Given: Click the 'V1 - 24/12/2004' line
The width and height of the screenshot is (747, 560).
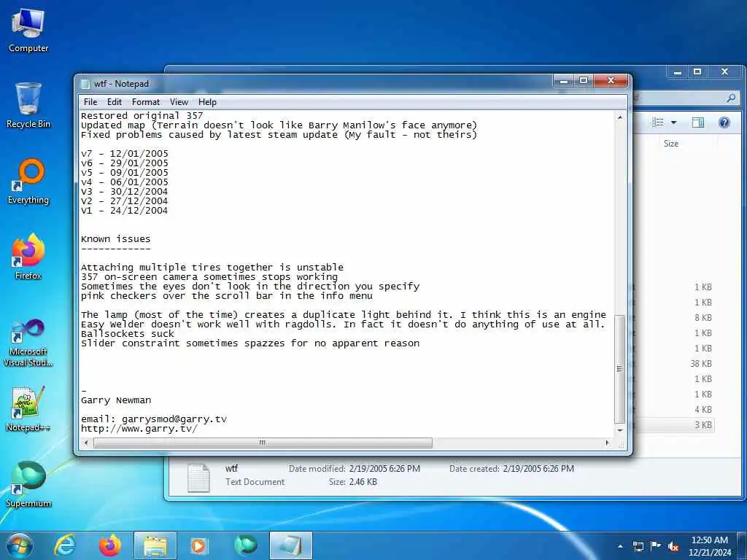Looking at the screenshot, I should pos(124,211).
